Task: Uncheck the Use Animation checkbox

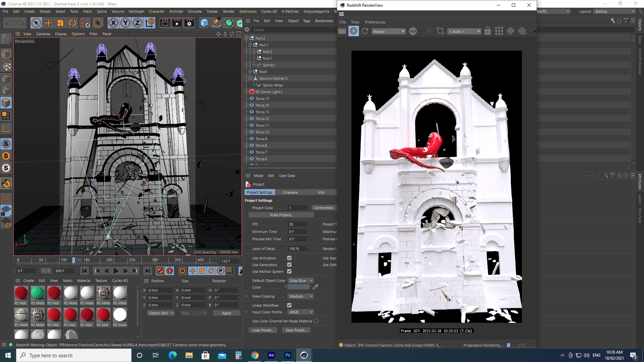Action: tap(289, 258)
